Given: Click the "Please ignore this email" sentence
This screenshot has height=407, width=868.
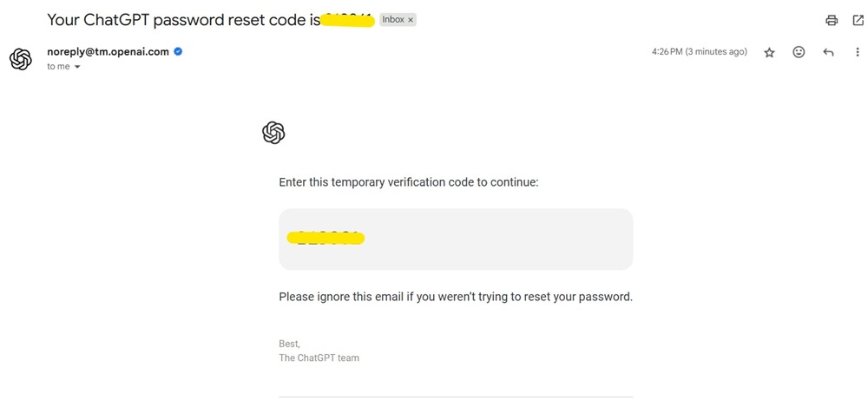Looking at the screenshot, I should click(456, 297).
